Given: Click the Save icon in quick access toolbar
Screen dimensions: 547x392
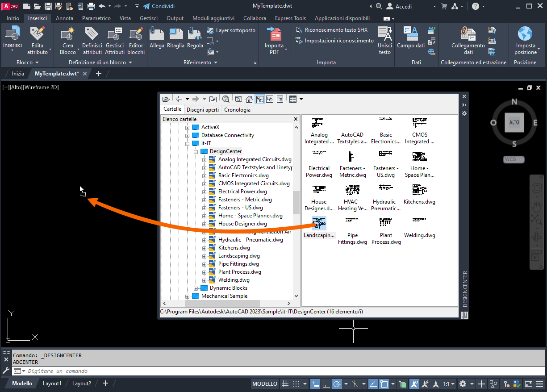Looking at the screenshot, I should tap(48, 6).
